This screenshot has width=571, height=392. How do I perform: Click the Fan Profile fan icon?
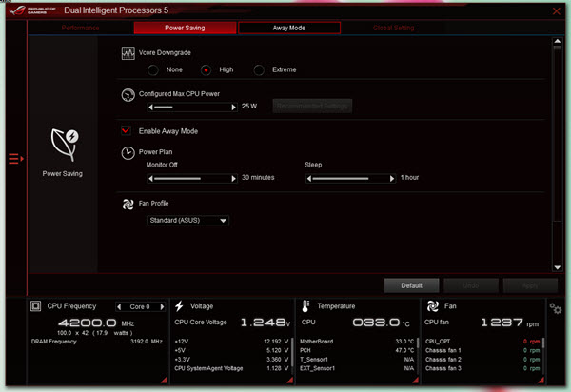coord(128,205)
